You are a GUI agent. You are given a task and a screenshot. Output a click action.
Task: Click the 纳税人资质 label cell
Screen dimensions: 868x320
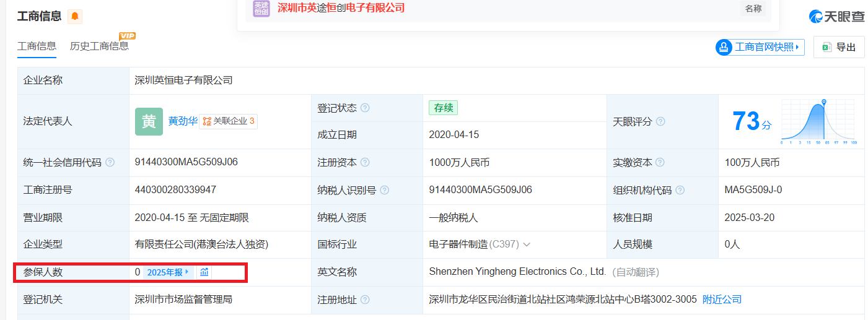point(367,217)
